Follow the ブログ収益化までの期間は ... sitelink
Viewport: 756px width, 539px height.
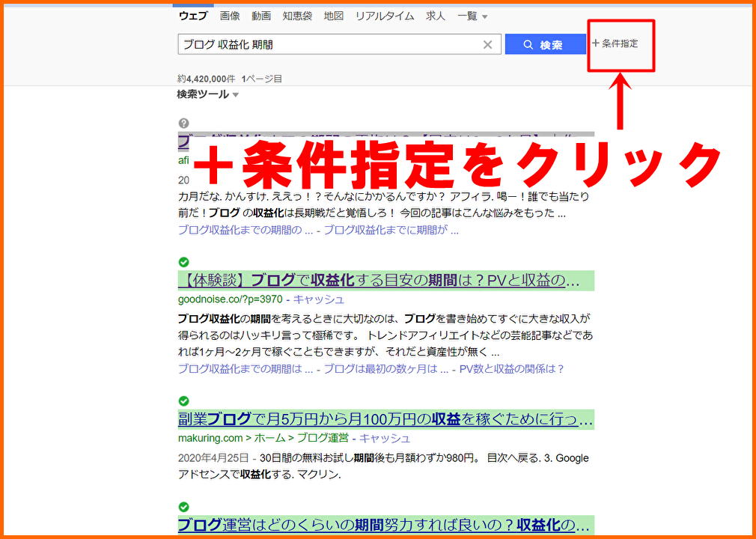click(246, 369)
